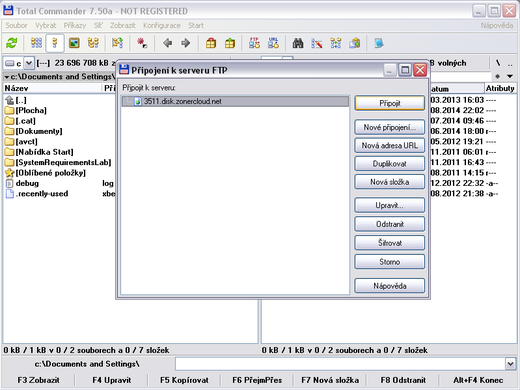The width and height of the screenshot is (520, 390).
Task: Open the URL FTP download icon
Action: point(273,43)
